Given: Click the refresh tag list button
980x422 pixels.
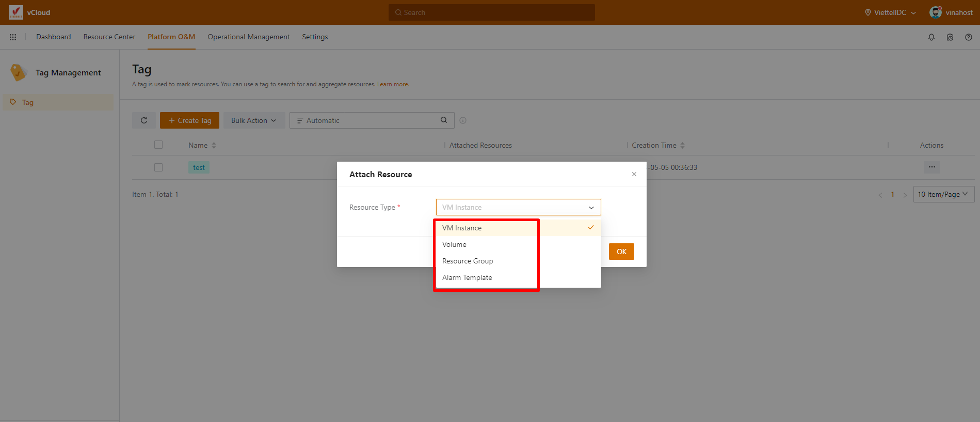Looking at the screenshot, I should (x=144, y=120).
